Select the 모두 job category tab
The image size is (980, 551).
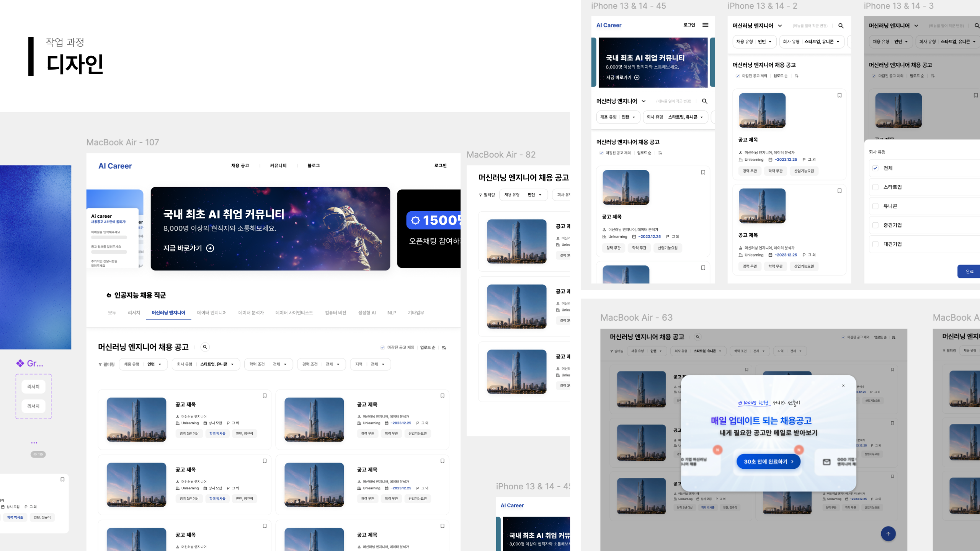coord(112,313)
